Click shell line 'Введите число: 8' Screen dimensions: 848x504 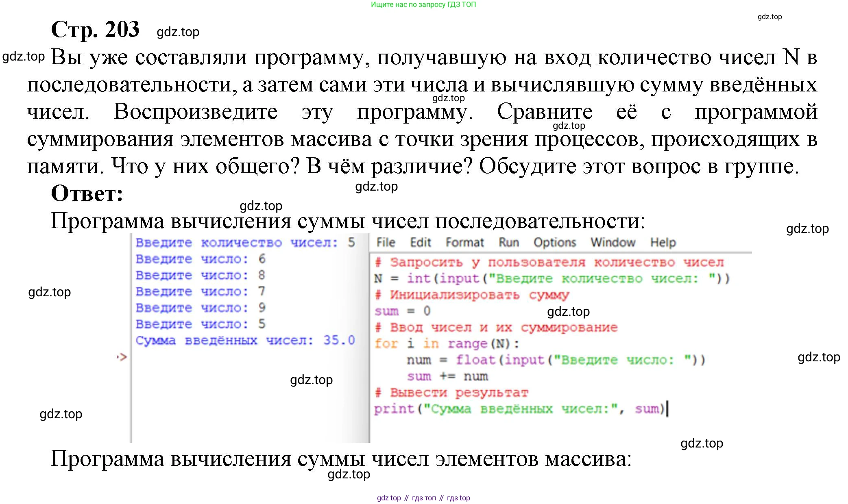click(201, 275)
